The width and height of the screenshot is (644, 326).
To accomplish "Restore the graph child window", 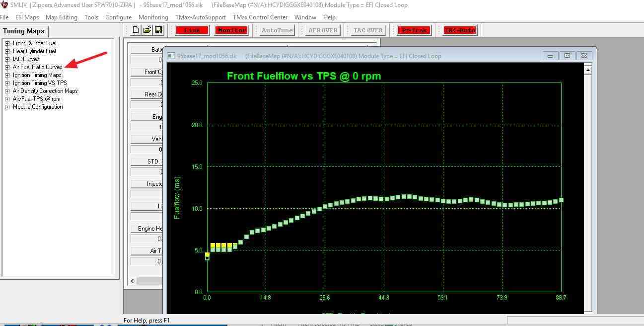I will pos(567,56).
